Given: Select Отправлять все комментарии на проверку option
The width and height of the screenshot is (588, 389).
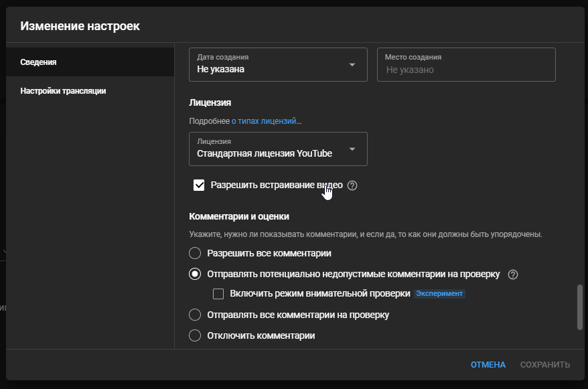Looking at the screenshot, I should pos(195,315).
